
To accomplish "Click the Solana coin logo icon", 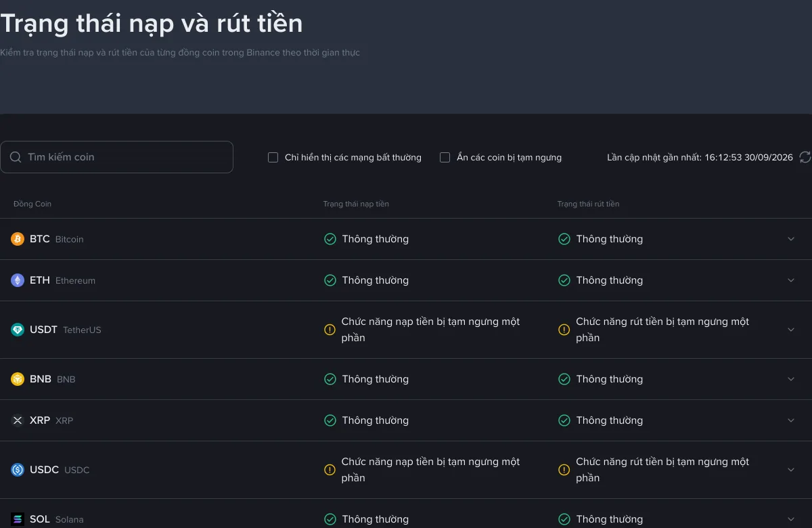I will (x=18, y=519).
